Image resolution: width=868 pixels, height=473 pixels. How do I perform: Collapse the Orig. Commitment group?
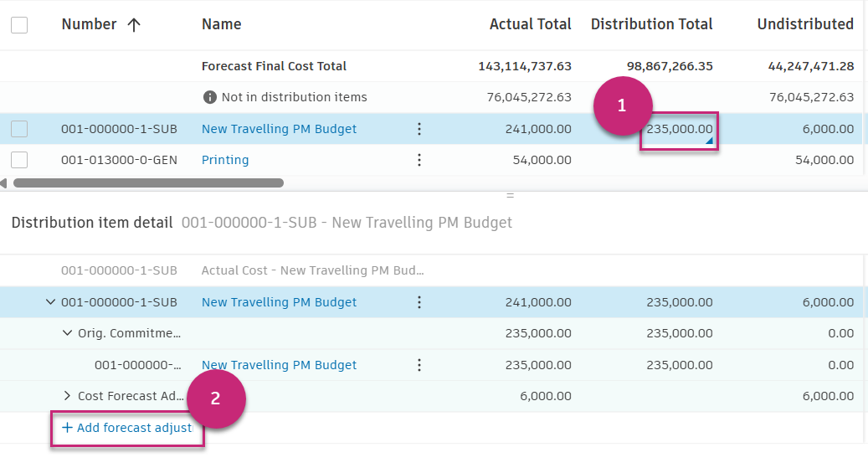[x=67, y=333]
